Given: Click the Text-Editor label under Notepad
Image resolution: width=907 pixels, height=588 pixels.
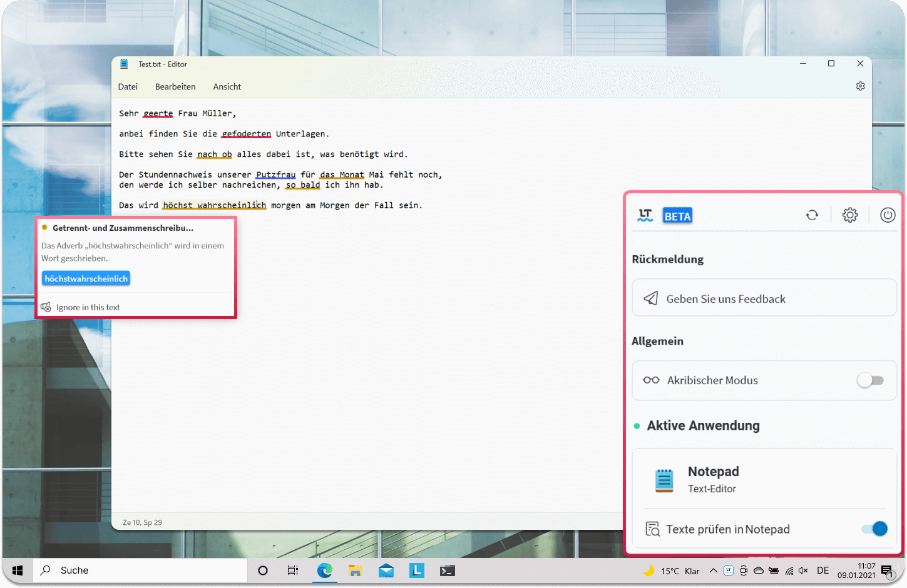Looking at the screenshot, I should click(712, 489).
